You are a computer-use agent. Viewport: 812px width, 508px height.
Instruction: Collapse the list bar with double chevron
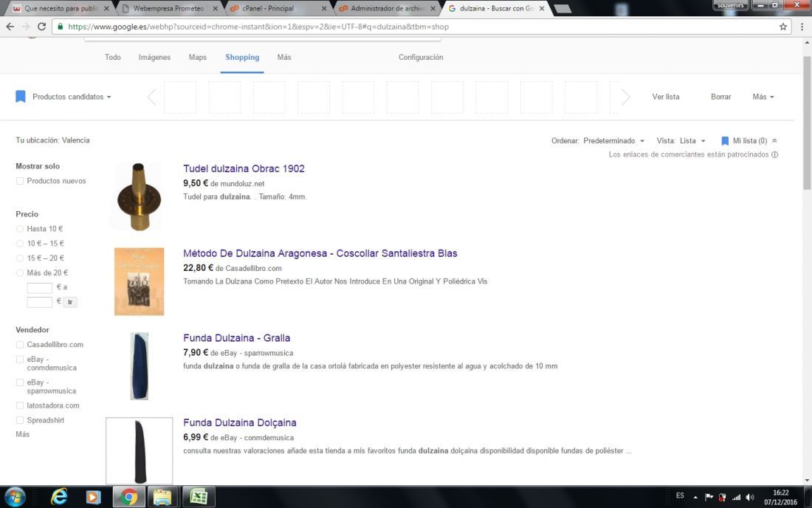774,141
